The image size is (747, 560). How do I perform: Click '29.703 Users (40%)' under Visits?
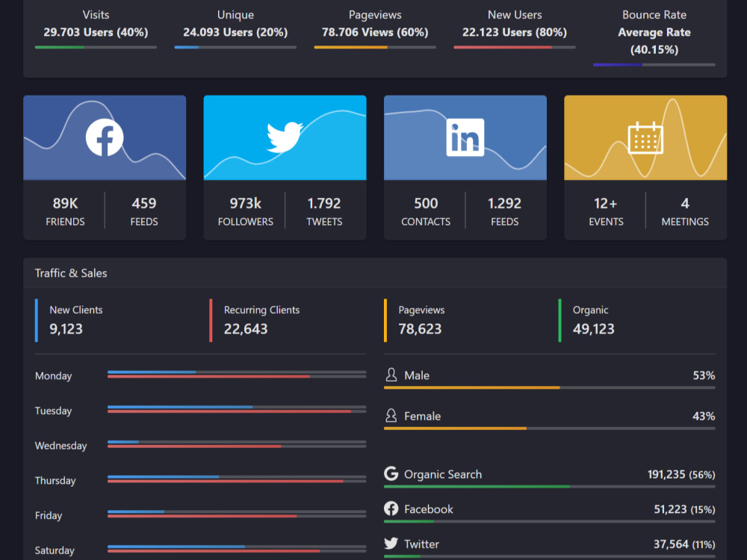tap(96, 32)
